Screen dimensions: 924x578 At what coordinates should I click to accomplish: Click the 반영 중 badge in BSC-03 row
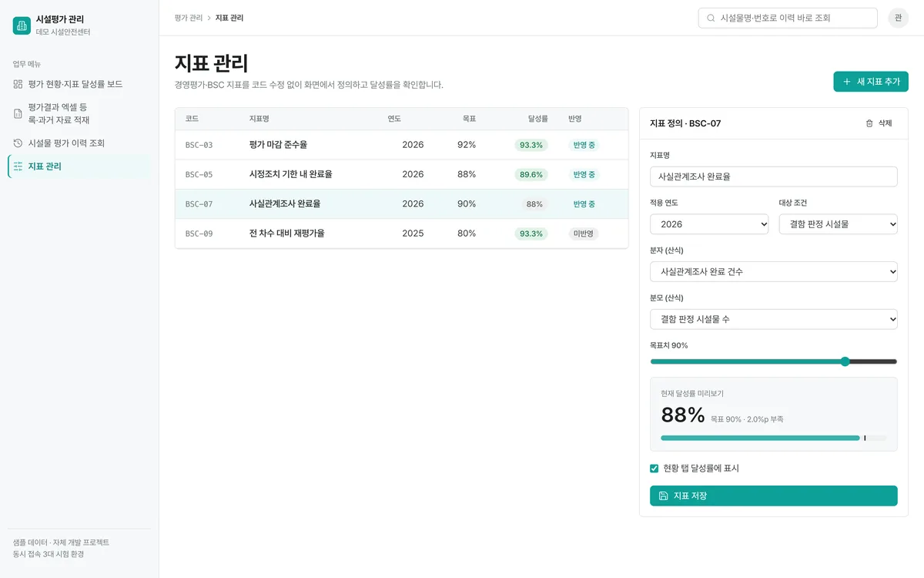click(584, 145)
